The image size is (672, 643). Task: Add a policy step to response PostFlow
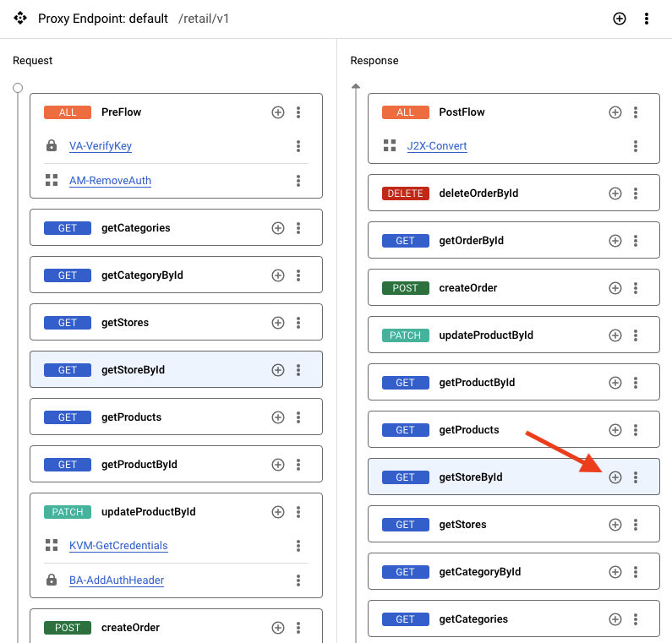[x=615, y=112]
